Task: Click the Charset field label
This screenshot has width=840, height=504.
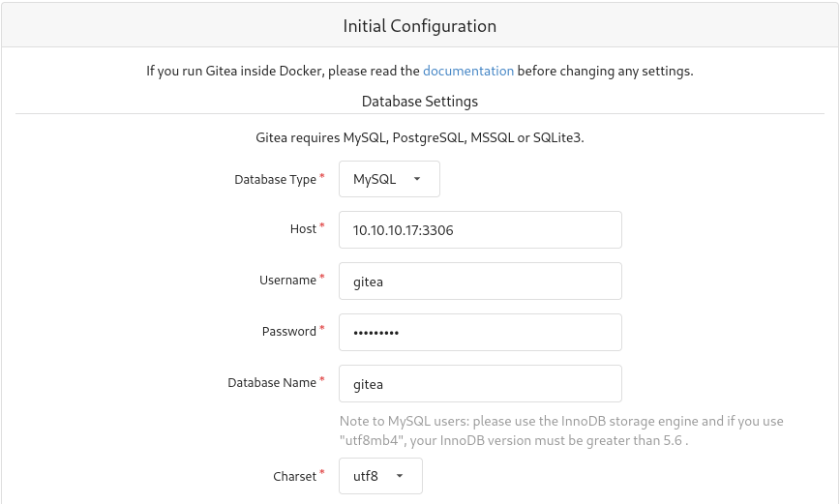Action: click(x=294, y=476)
